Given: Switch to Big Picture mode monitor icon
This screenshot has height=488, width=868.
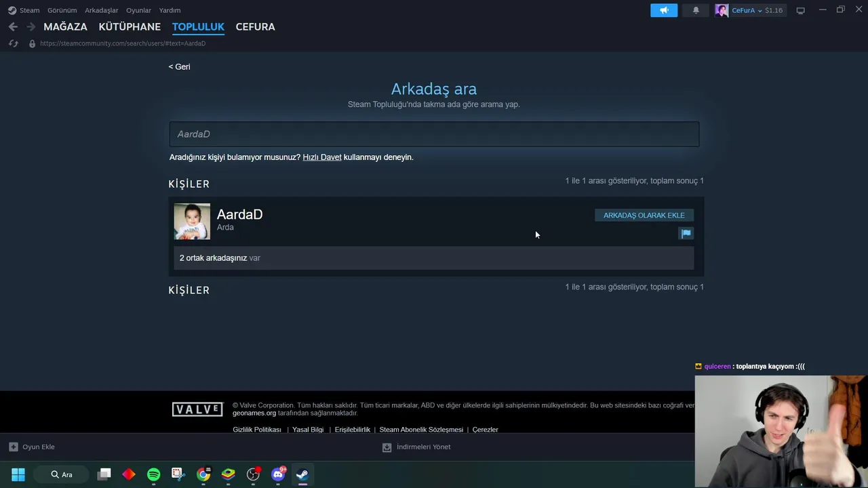Looking at the screenshot, I should 801,10.
